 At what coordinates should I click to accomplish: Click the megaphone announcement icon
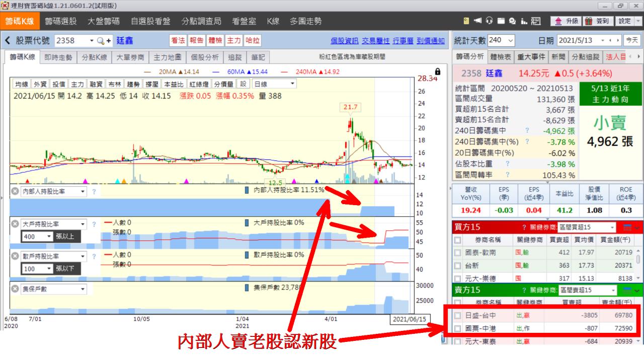[476, 22]
